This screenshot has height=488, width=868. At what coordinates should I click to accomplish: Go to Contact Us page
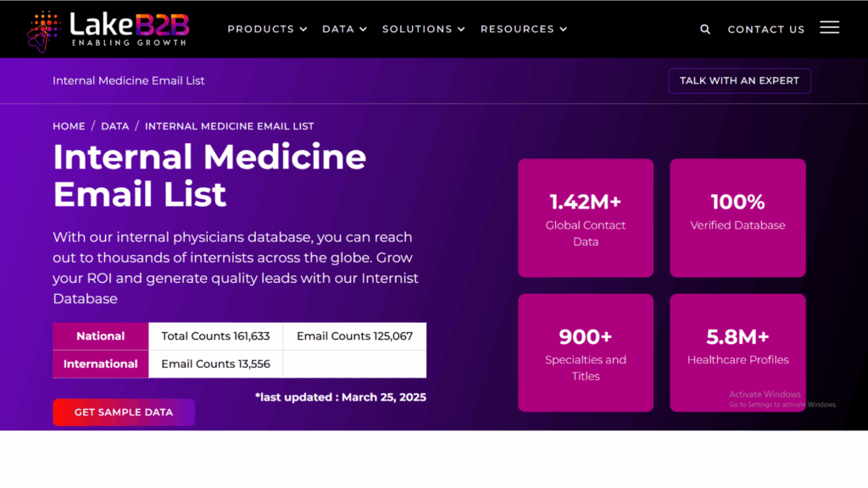pyautogui.click(x=766, y=29)
